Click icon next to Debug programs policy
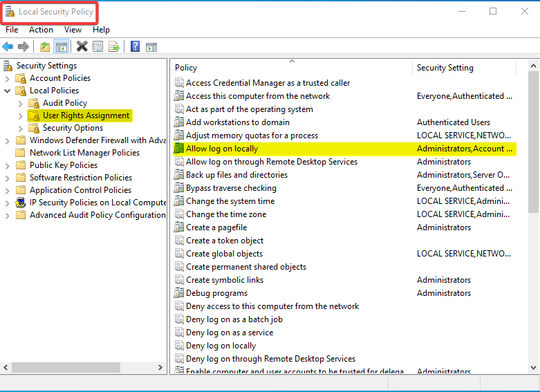The image size is (540, 392). click(x=179, y=293)
